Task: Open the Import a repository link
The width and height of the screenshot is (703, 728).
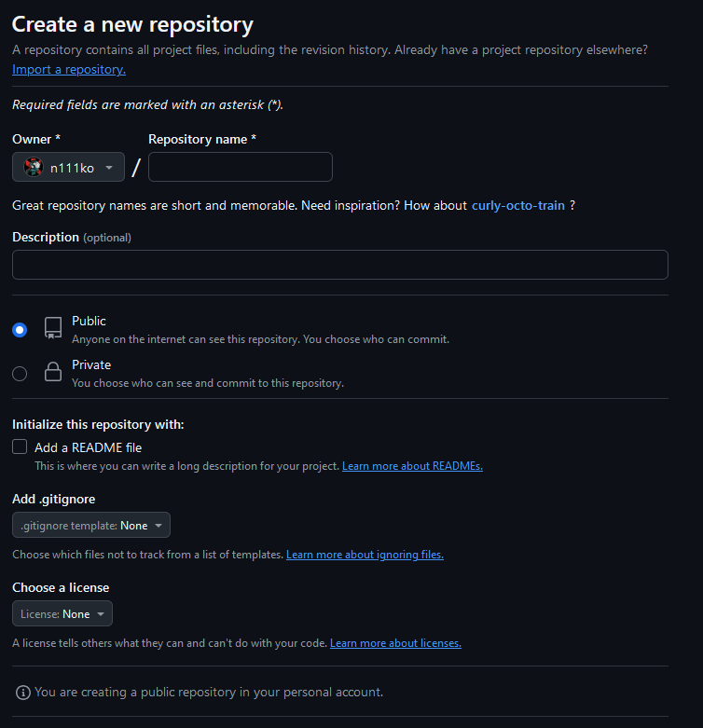Action: (69, 70)
